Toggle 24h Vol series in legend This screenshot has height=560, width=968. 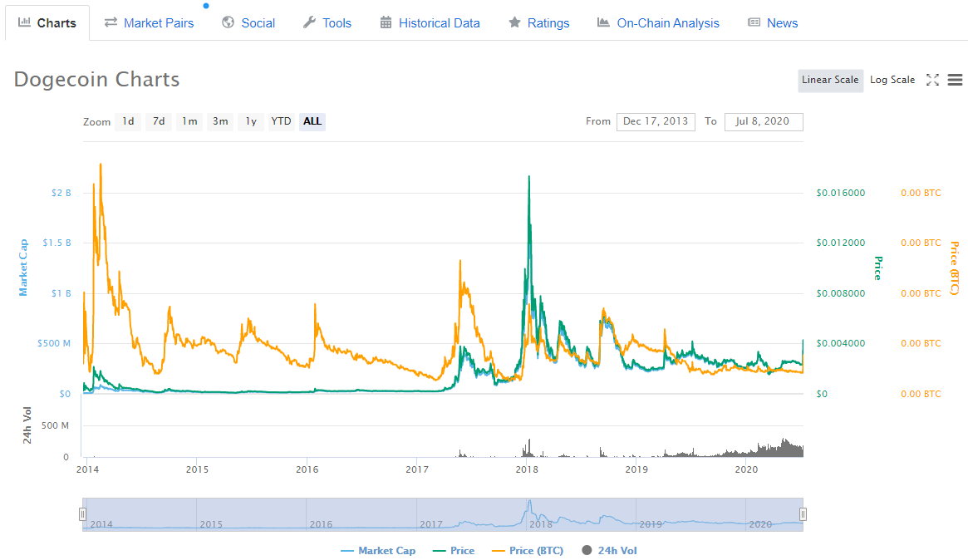point(609,551)
